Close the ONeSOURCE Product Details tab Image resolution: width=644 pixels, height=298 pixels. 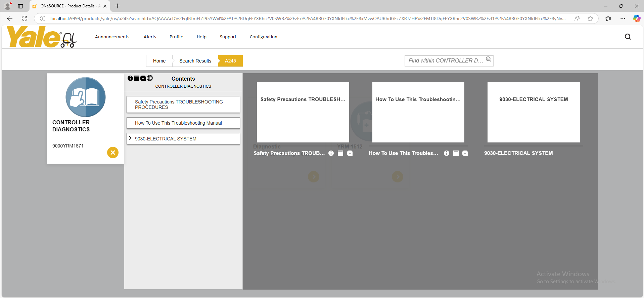pos(105,6)
